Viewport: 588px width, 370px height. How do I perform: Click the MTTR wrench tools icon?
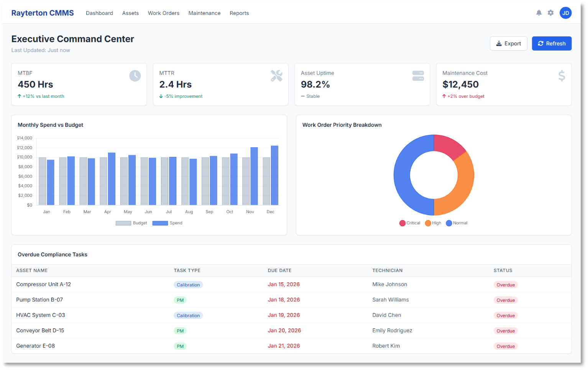point(276,76)
